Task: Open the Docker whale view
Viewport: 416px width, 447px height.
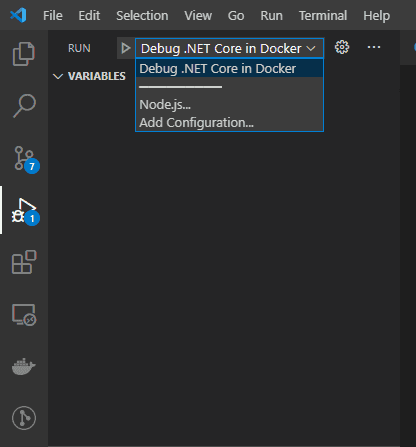Action: (x=24, y=366)
